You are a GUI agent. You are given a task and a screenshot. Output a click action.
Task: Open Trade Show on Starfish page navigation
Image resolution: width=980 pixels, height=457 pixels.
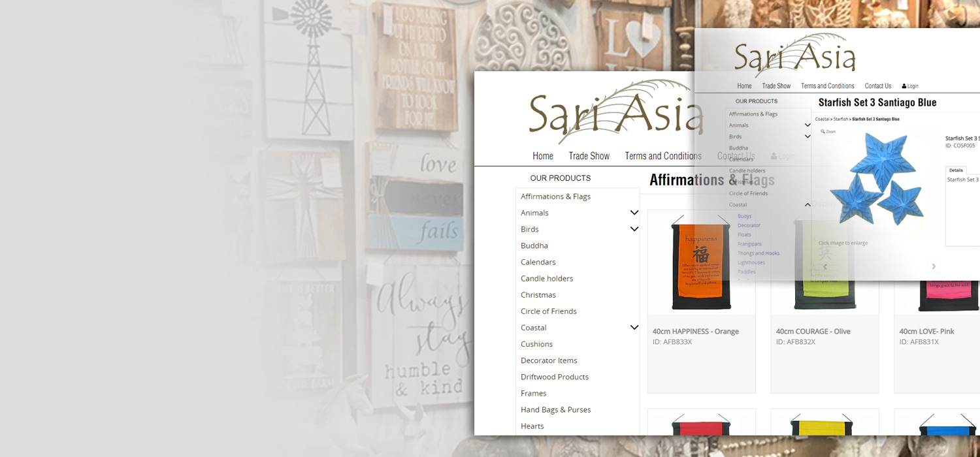tap(776, 86)
